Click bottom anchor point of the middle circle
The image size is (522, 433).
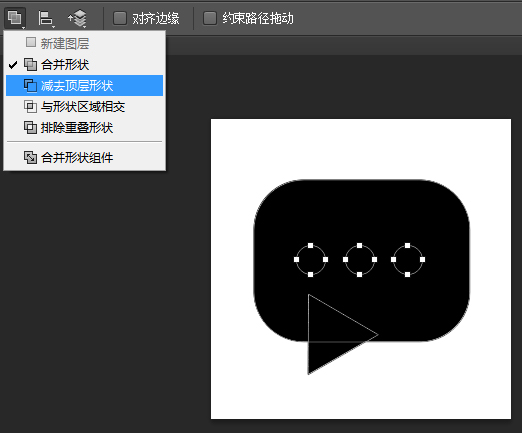click(x=359, y=274)
